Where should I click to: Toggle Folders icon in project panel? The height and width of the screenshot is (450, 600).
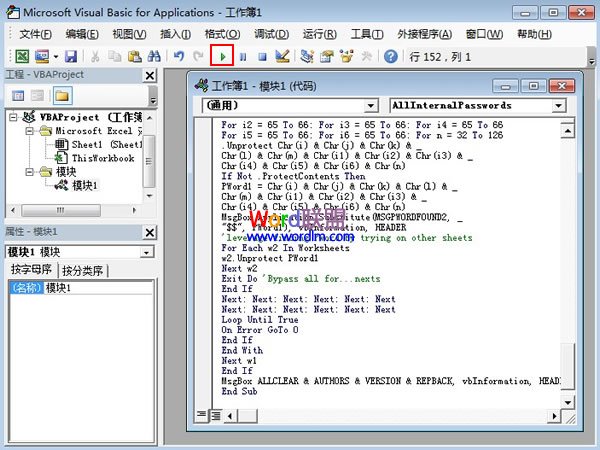pyautogui.click(x=62, y=96)
